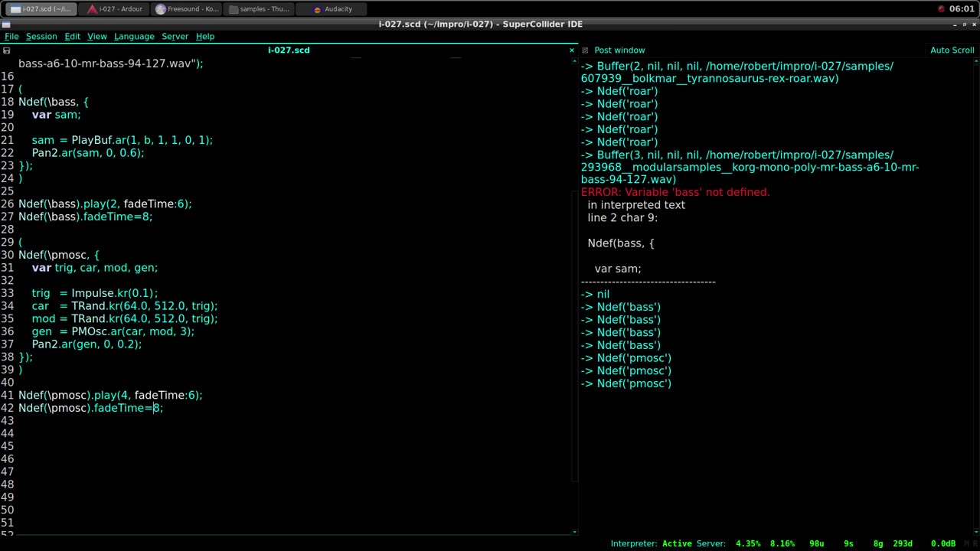Switch to the Freesound browser taskbar window
980x551 pixels.
pyautogui.click(x=187, y=9)
